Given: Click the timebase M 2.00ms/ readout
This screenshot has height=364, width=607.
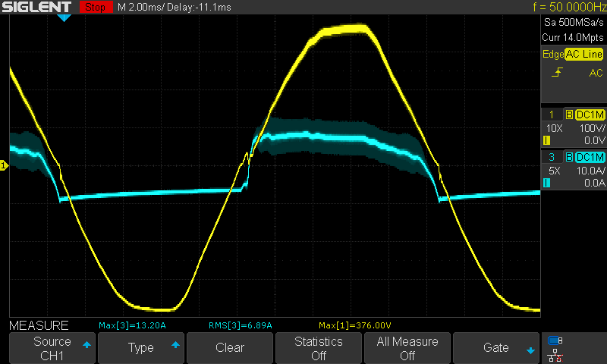Looking at the screenshot, I should pyautogui.click(x=141, y=8).
